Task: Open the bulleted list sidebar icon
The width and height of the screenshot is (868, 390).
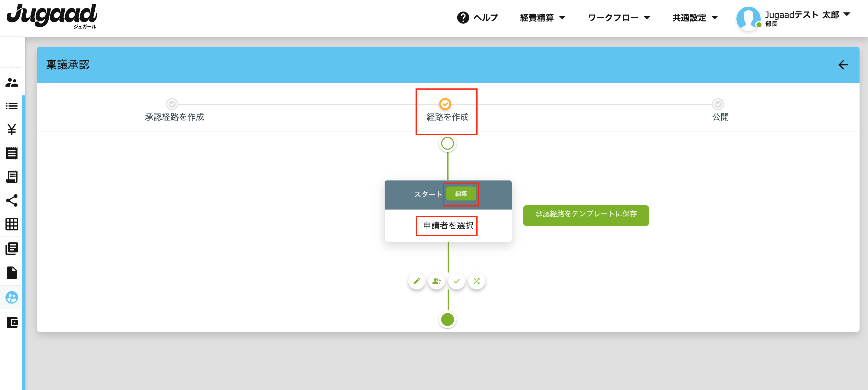Action: pos(12,106)
